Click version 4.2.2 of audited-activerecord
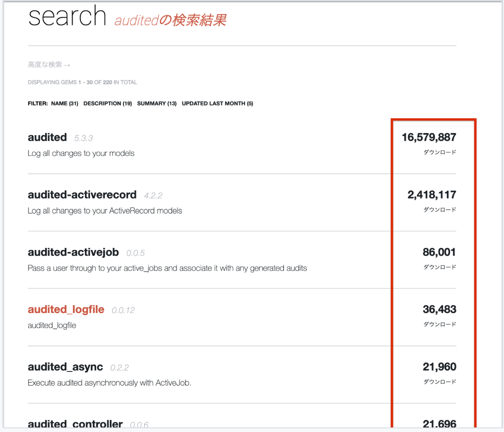 tap(153, 196)
